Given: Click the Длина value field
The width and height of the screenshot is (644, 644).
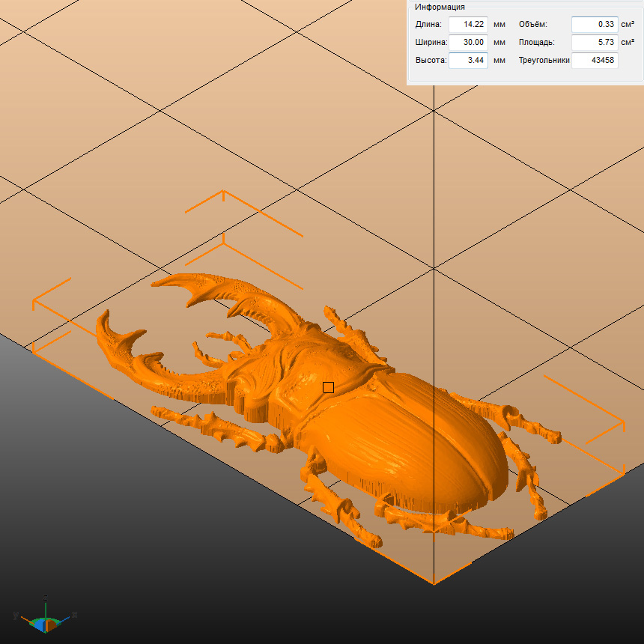Looking at the screenshot, I should (x=468, y=24).
